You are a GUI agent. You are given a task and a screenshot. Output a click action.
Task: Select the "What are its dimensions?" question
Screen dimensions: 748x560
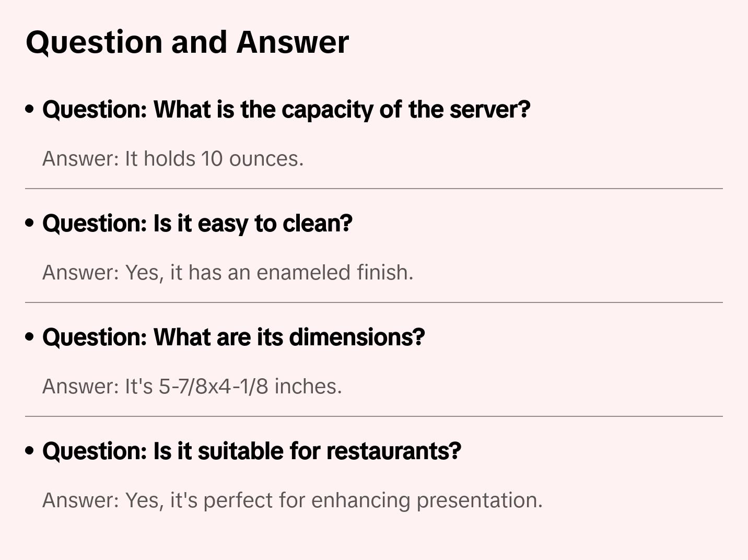coord(233,337)
